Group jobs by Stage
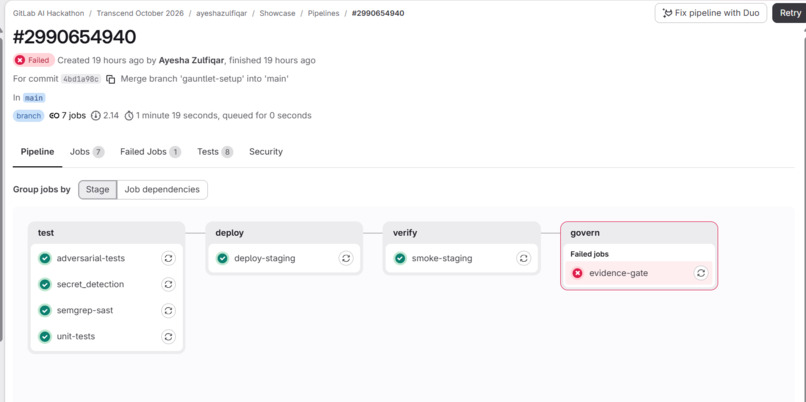Viewport: 806px width, 402px height. [98, 189]
